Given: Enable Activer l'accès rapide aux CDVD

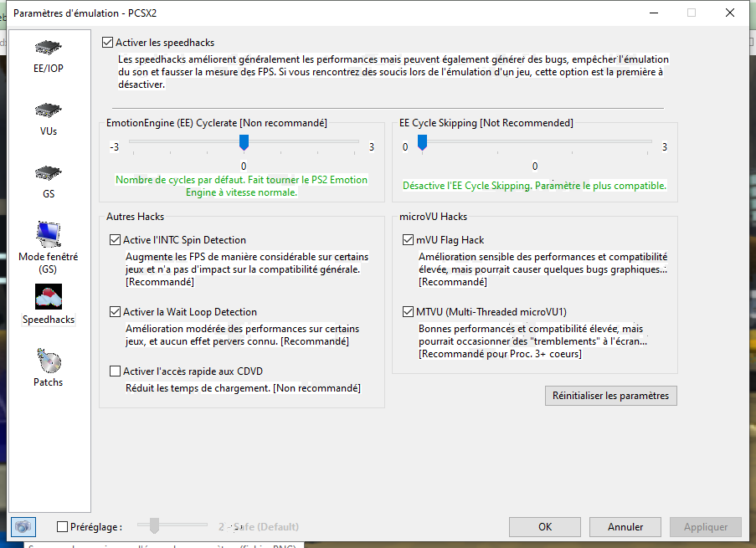Looking at the screenshot, I should (116, 371).
